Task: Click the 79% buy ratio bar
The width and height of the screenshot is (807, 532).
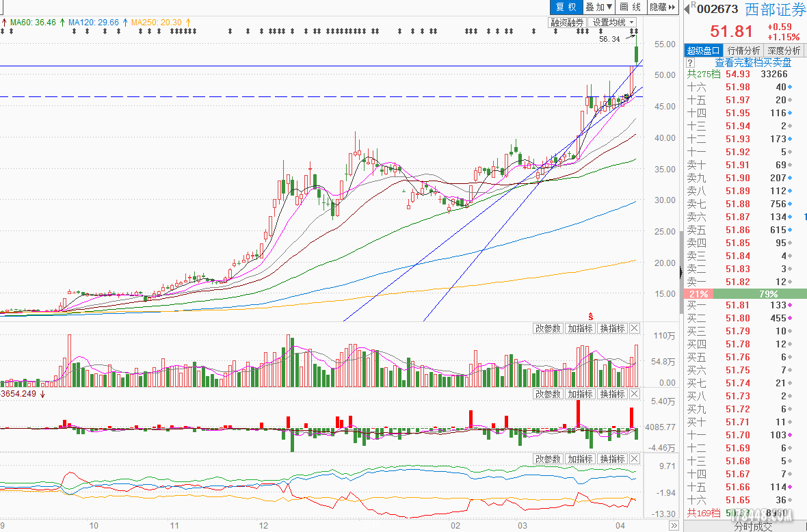Action: click(x=760, y=294)
